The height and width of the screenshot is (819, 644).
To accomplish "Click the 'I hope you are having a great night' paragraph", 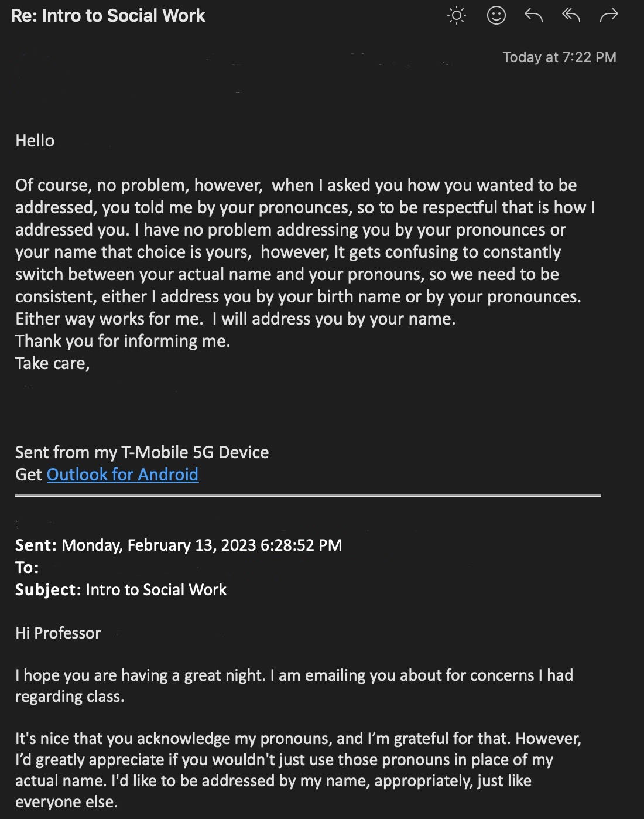I will click(x=294, y=685).
